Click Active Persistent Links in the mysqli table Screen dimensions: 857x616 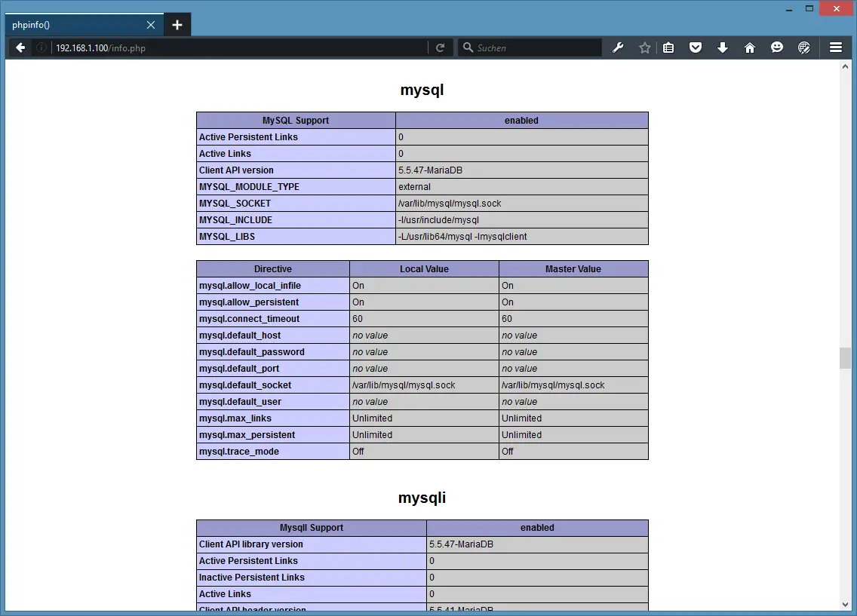248,561
